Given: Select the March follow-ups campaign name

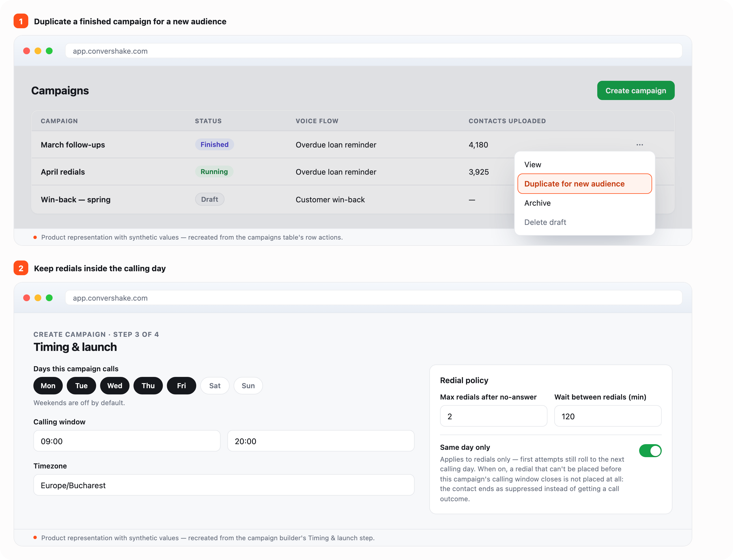Looking at the screenshot, I should tap(73, 145).
